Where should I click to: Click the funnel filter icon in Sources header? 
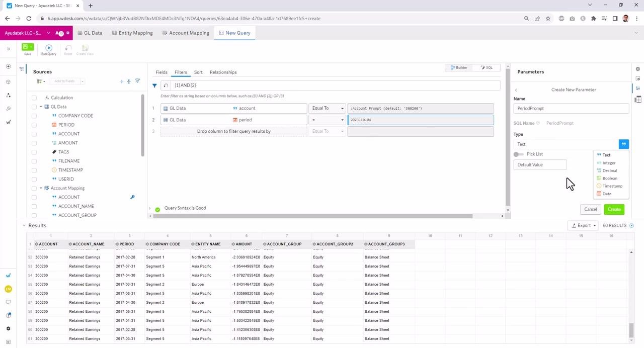(137, 81)
